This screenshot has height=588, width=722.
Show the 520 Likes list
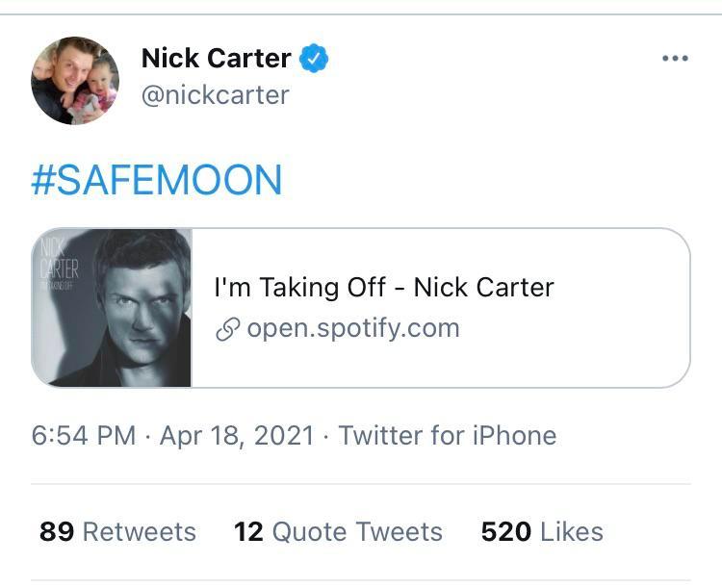pos(541,531)
